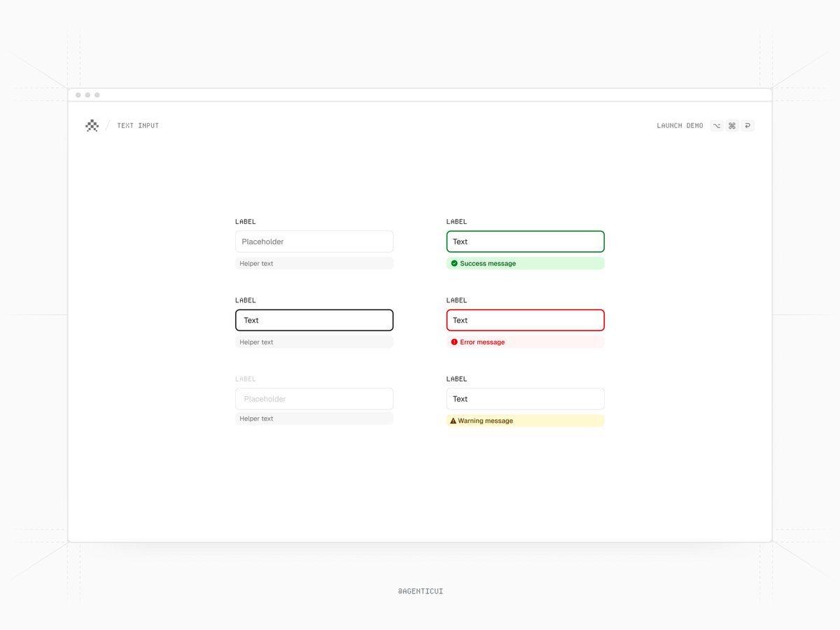Click the red exclamation icon beside Error message
840x630 pixels.
click(454, 342)
